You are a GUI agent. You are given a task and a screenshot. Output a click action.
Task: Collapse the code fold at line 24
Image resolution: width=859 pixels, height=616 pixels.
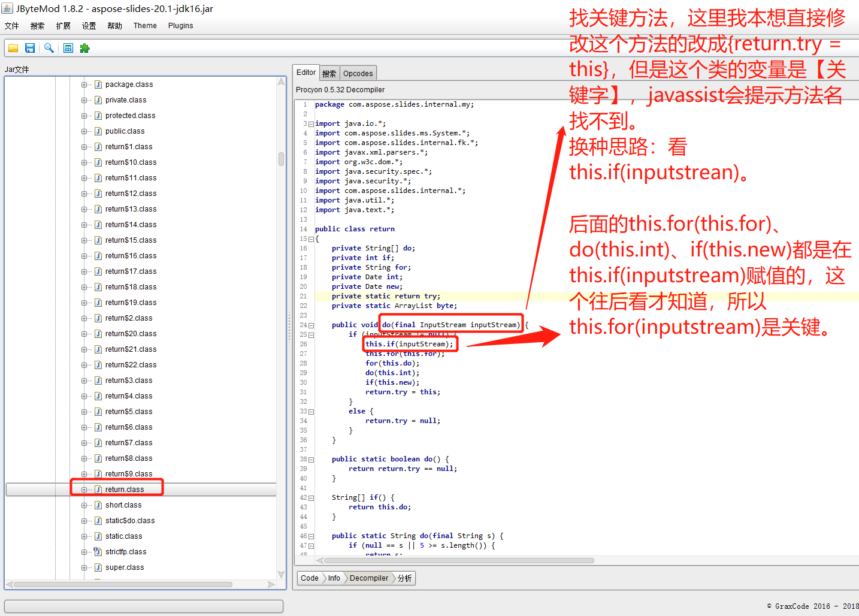(311, 325)
